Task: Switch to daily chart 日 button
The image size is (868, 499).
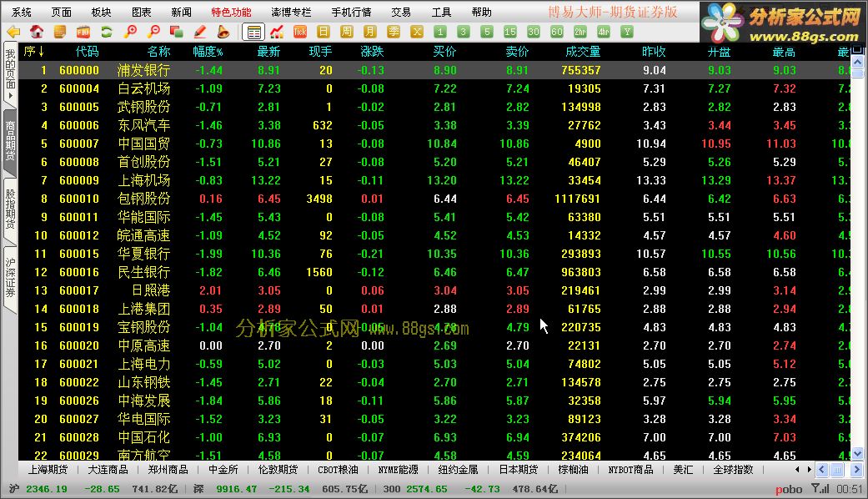Action: pos(324,32)
